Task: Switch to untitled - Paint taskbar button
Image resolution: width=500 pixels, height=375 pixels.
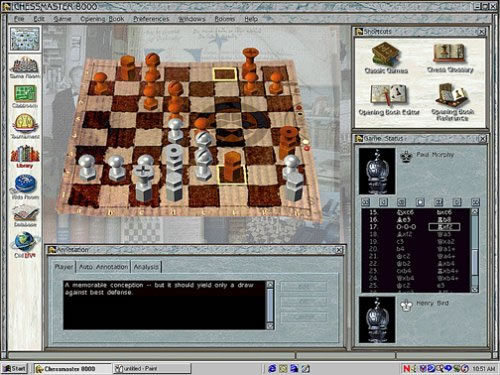Action: coord(152,368)
